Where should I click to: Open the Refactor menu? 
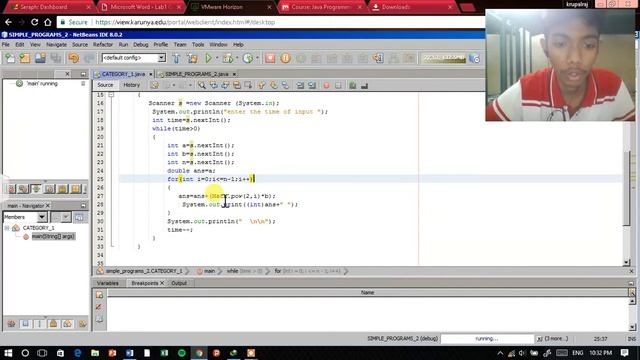click(103, 44)
